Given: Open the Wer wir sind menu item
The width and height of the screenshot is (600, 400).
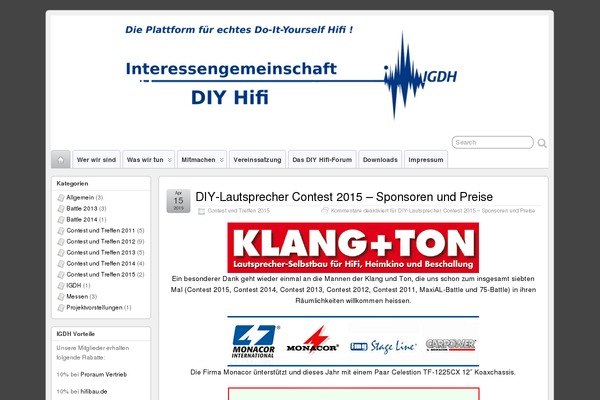Looking at the screenshot, I should point(96,160).
